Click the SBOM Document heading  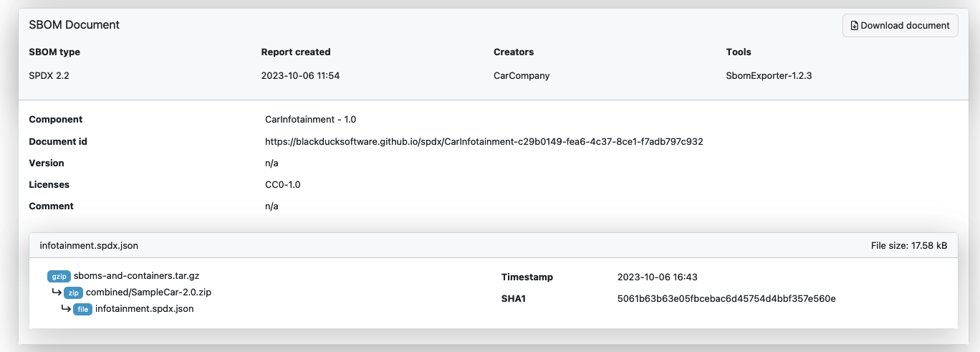click(74, 24)
